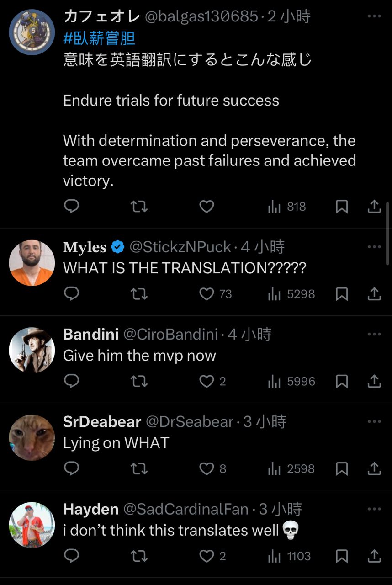Open SrDeabear's cat avatar

click(32, 438)
